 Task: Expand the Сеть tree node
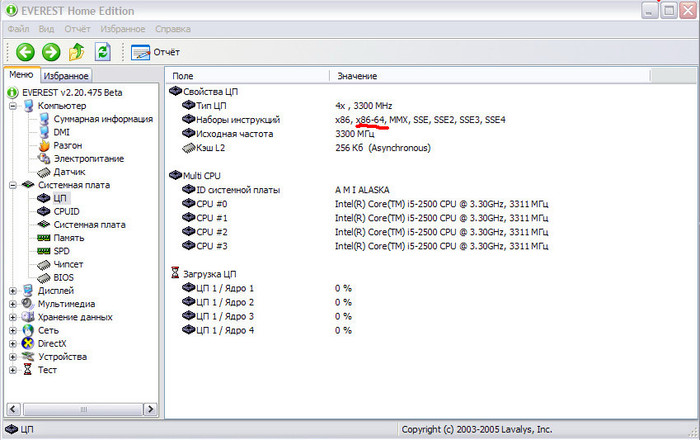click(13, 331)
